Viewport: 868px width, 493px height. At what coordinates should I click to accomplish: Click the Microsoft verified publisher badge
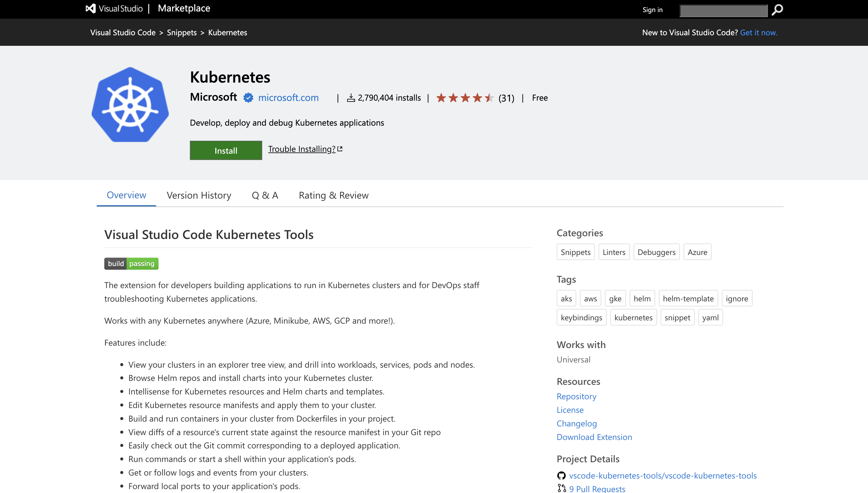(248, 97)
